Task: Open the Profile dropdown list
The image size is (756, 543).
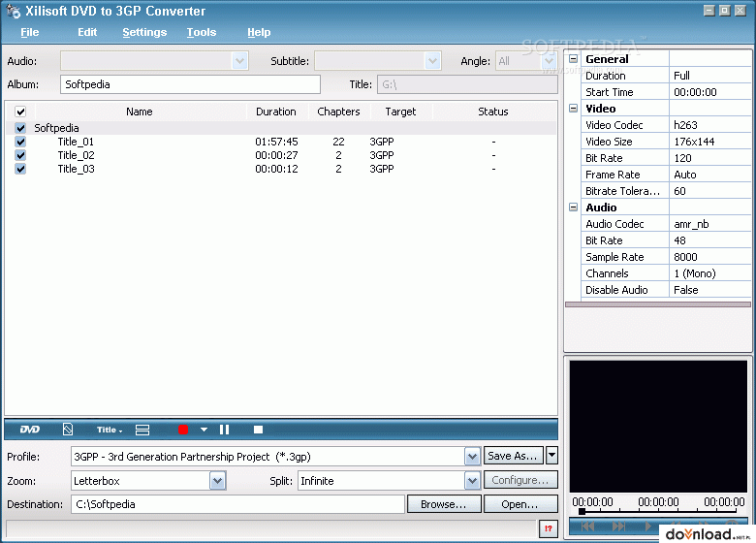Action: point(473,456)
